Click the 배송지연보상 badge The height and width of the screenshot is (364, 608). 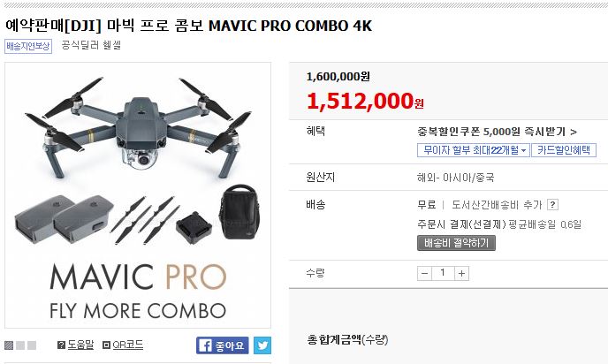click(x=28, y=46)
